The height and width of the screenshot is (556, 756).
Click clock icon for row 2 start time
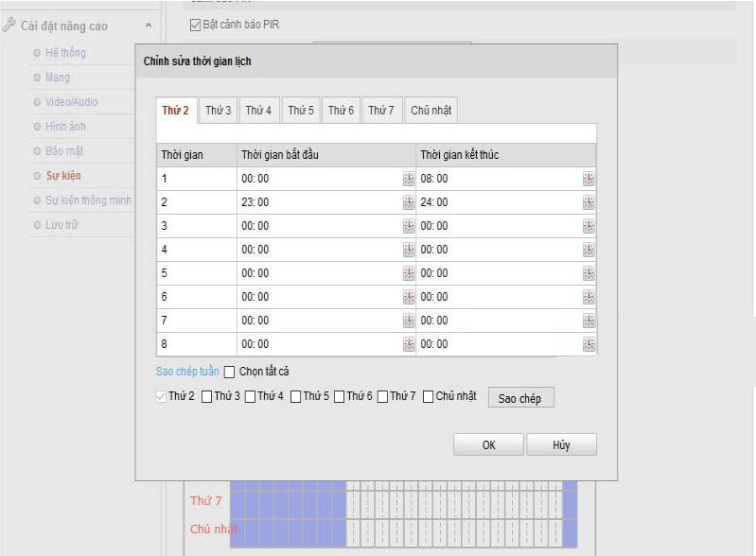coord(409,202)
